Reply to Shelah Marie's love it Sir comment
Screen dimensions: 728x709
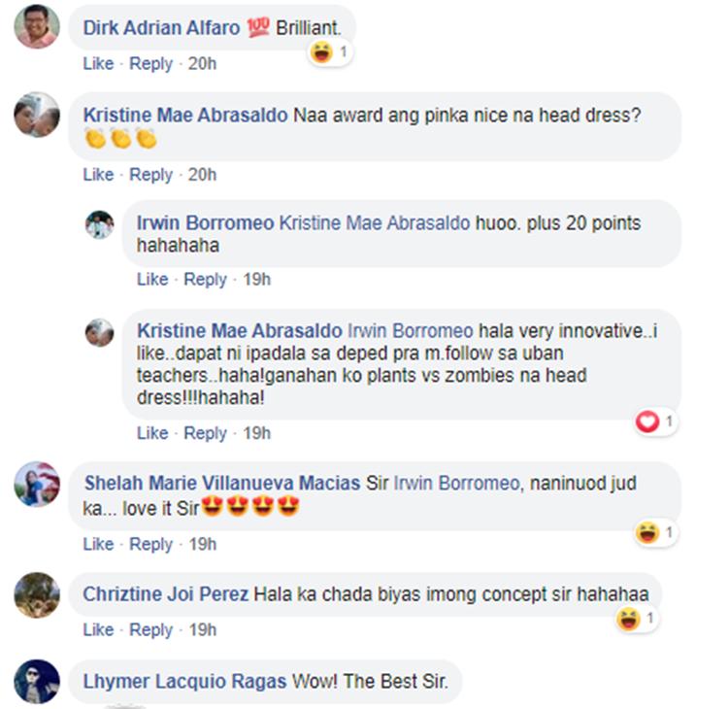pyautogui.click(x=150, y=544)
